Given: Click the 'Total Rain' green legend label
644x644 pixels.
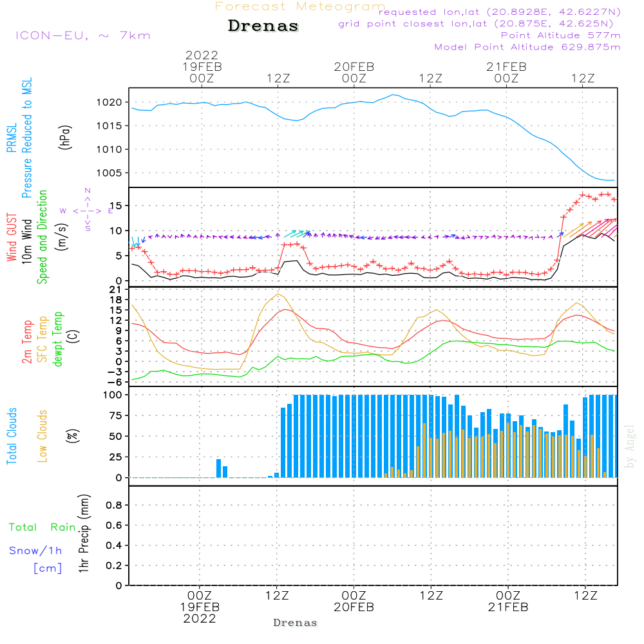Looking at the screenshot, I should coord(42,527).
